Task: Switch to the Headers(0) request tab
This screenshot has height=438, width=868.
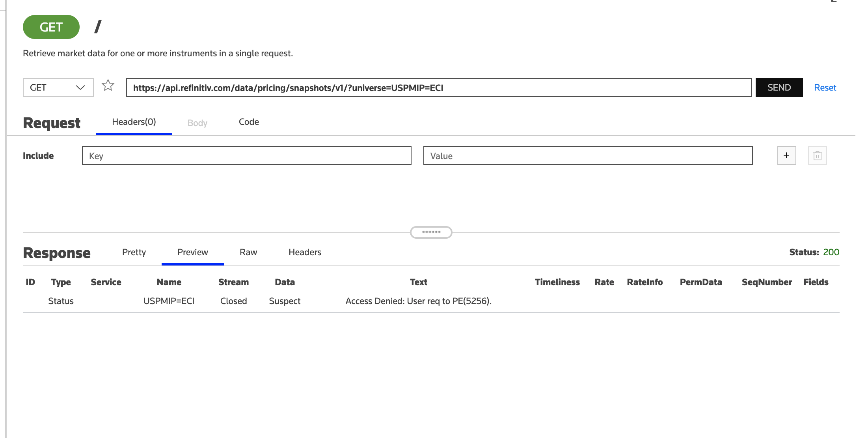Action: click(x=134, y=122)
